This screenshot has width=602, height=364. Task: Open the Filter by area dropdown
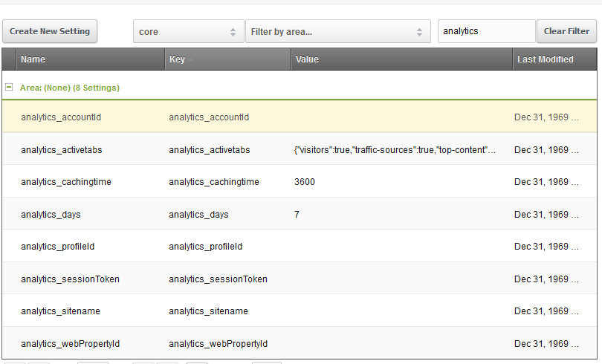pyautogui.click(x=337, y=32)
